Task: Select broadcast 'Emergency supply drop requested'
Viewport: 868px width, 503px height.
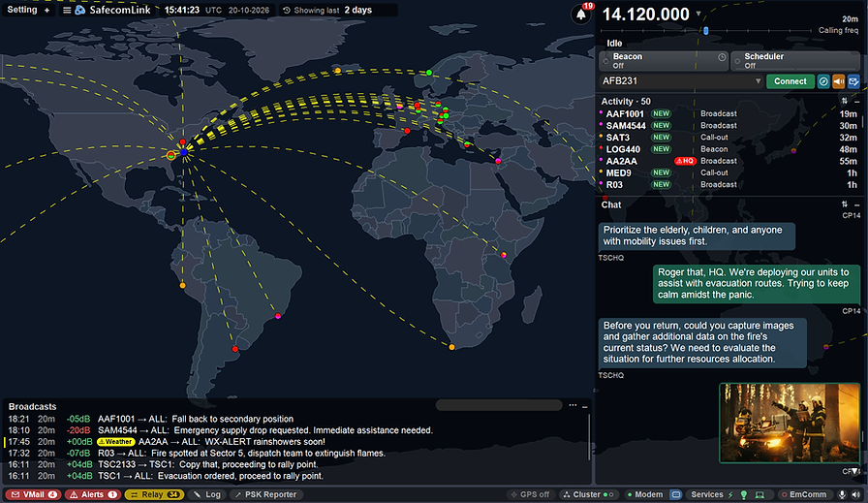Action: pos(296,430)
